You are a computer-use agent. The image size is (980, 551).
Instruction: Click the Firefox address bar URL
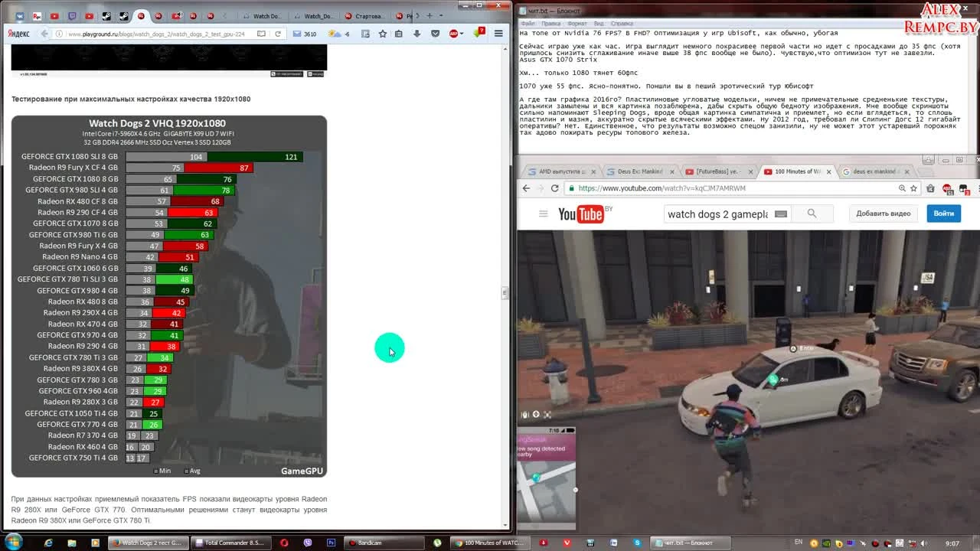tap(155, 34)
